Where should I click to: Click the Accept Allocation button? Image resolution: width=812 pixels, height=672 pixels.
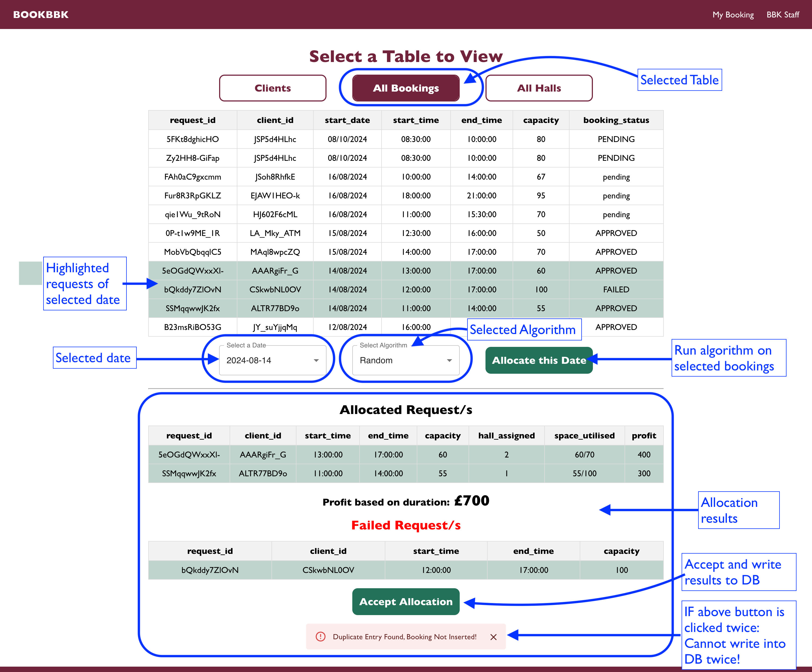[x=406, y=602]
